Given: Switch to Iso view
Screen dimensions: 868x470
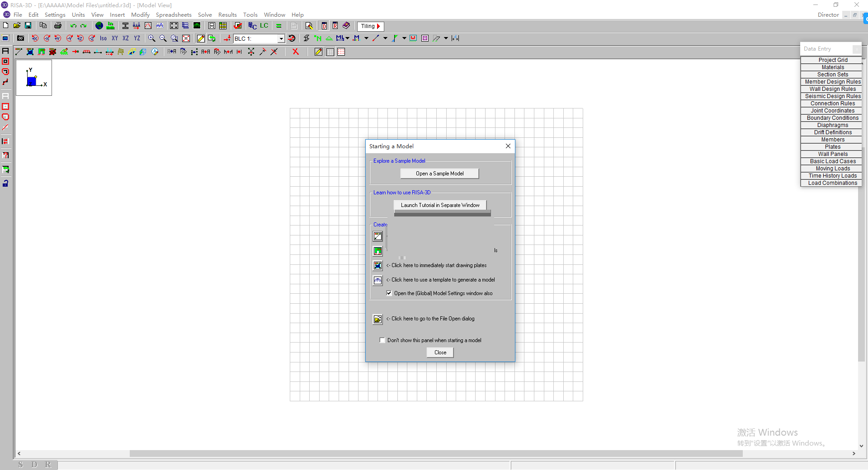Looking at the screenshot, I should 103,38.
